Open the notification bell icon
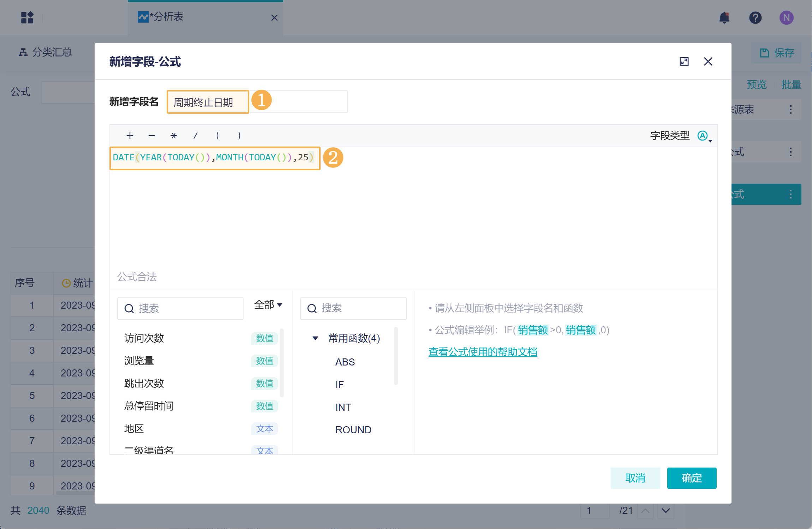 tap(724, 17)
